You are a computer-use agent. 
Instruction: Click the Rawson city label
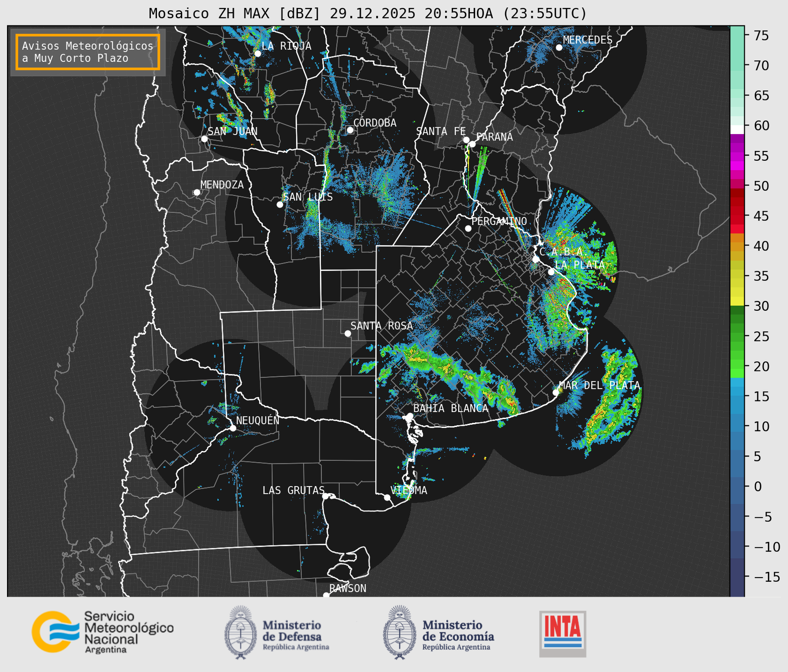pyautogui.click(x=348, y=588)
